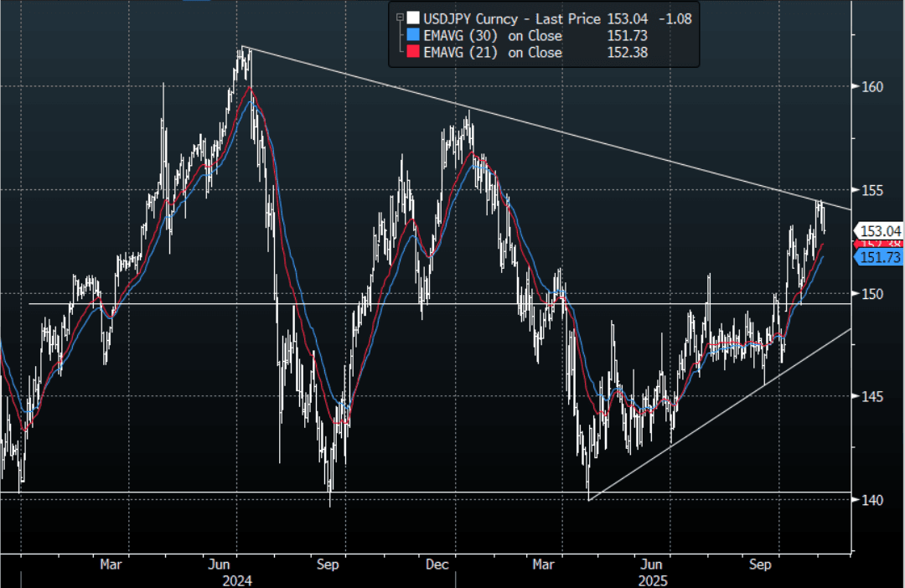This screenshot has width=905, height=588.
Task: Click the blue EMAVG (30) legend swatch
Action: coord(411,36)
